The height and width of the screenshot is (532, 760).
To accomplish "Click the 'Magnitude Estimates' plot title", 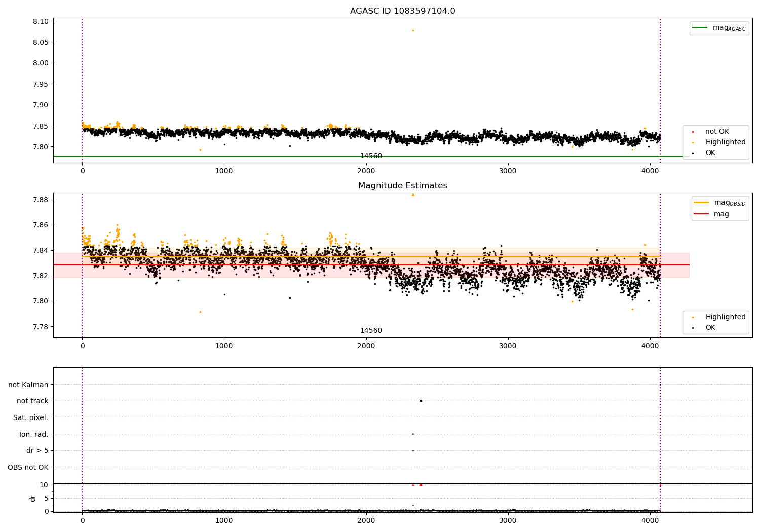I will coord(402,186).
